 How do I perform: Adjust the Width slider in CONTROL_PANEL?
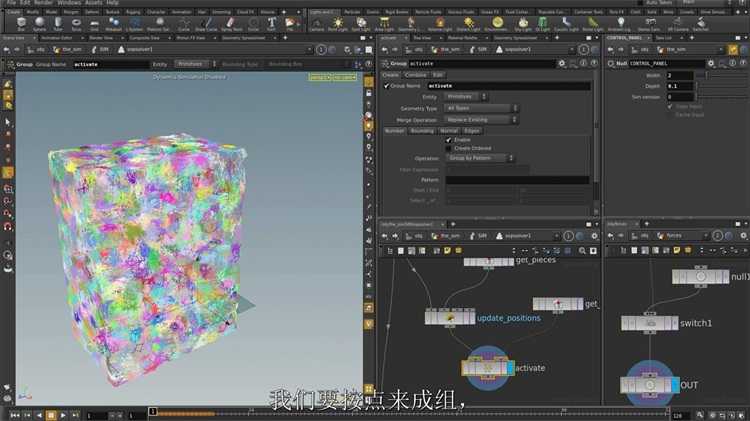point(723,76)
